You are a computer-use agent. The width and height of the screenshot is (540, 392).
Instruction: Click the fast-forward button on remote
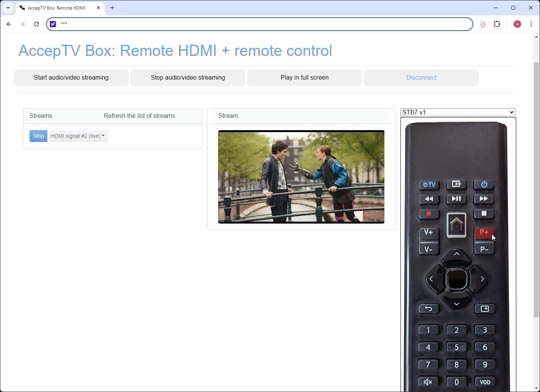[484, 199]
